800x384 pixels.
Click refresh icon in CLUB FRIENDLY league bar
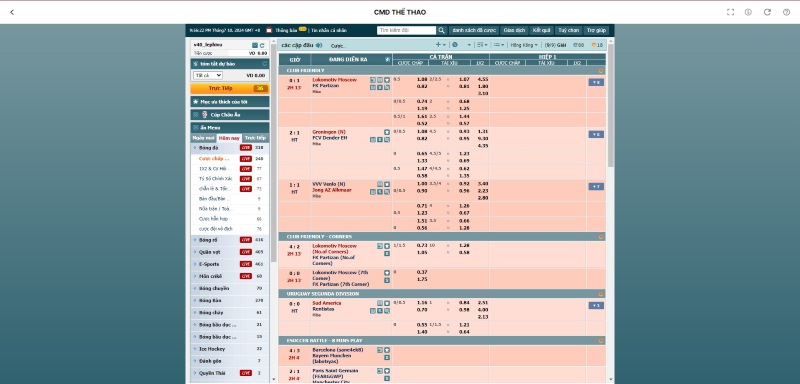[601, 70]
